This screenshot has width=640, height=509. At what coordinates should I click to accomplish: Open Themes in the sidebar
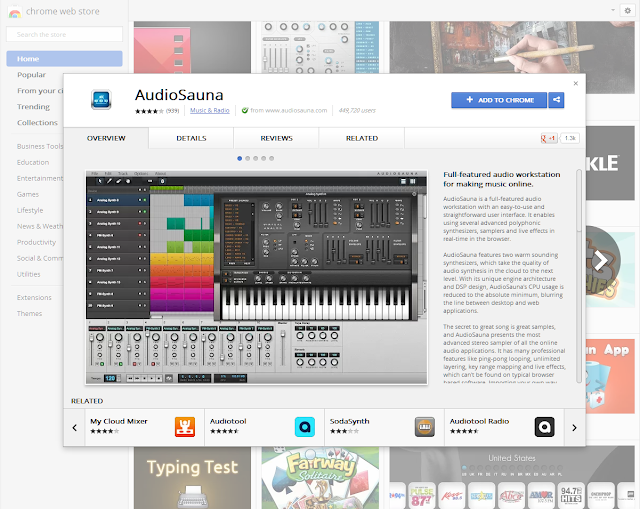(29, 313)
